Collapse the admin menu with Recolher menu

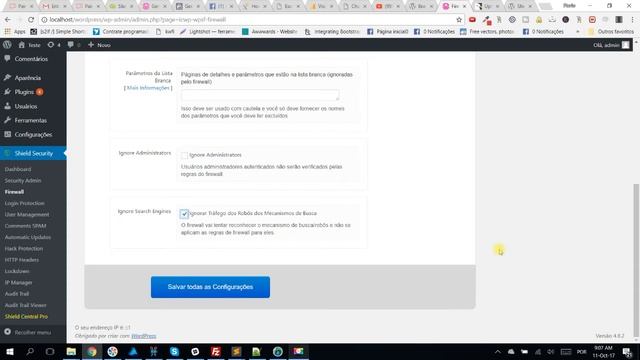coord(28,332)
